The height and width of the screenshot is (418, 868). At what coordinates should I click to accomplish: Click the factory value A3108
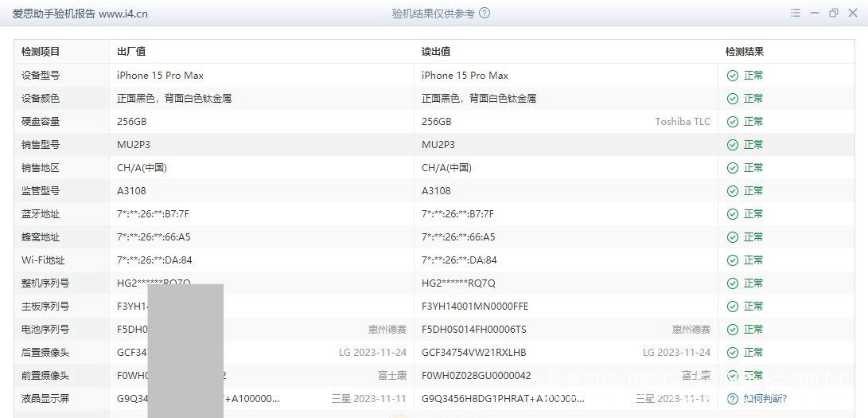pyautogui.click(x=132, y=191)
